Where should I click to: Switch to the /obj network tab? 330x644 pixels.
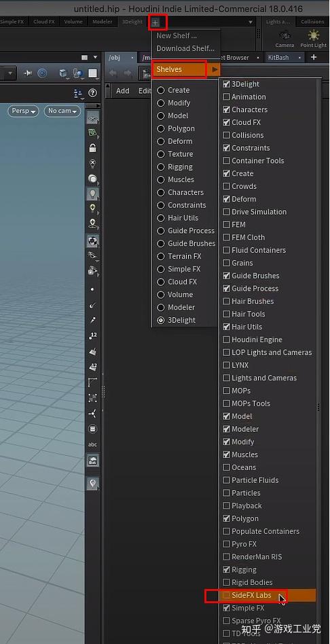[x=115, y=58]
